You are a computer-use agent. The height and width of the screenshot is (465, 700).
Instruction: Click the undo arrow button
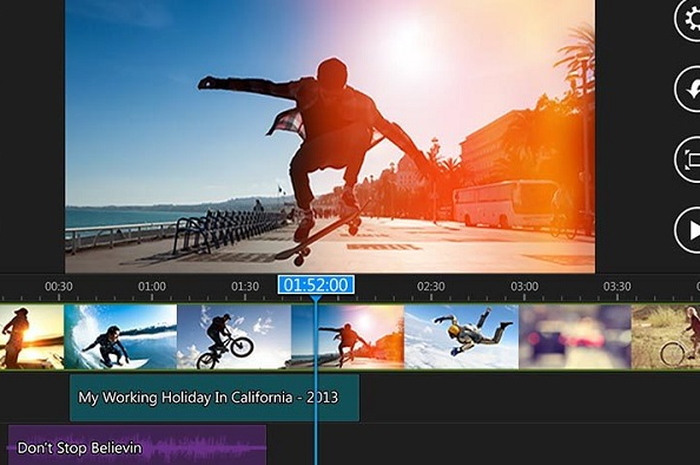tap(688, 89)
